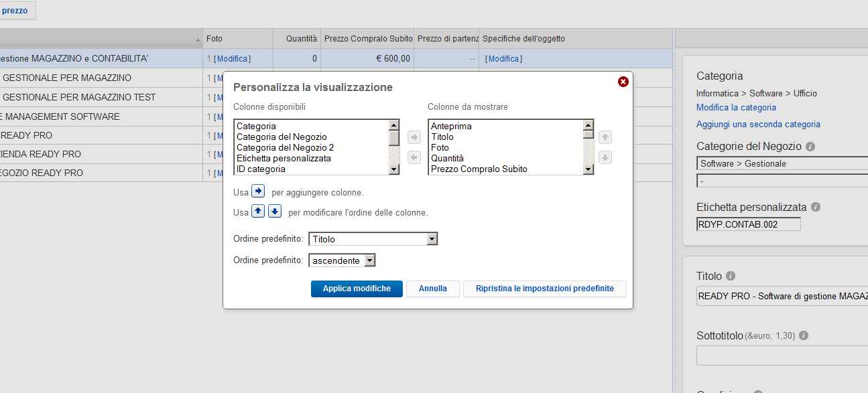
Task: Click Ripristina le impostazioni predefinite button
Action: click(544, 289)
